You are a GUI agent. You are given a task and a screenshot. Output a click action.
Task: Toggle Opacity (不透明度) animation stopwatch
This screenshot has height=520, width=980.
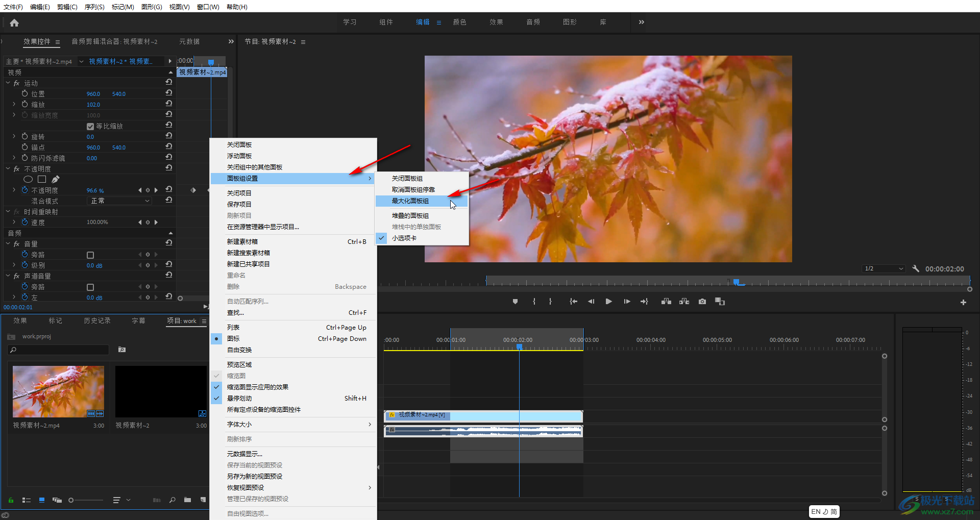(x=24, y=190)
